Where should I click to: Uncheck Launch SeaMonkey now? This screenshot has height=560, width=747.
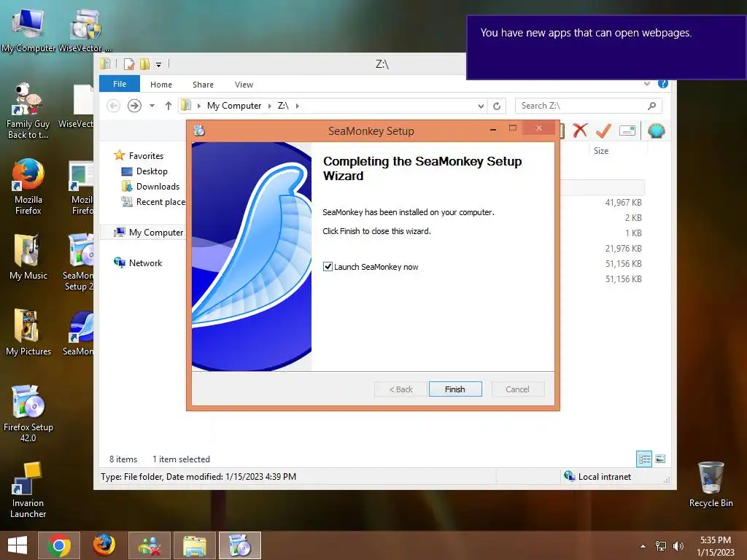click(x=328, y=267)
